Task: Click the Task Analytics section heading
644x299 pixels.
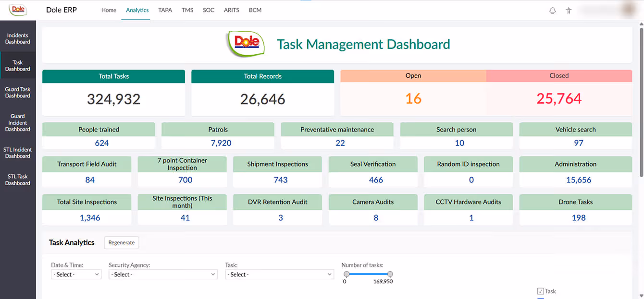Action: 72,242
